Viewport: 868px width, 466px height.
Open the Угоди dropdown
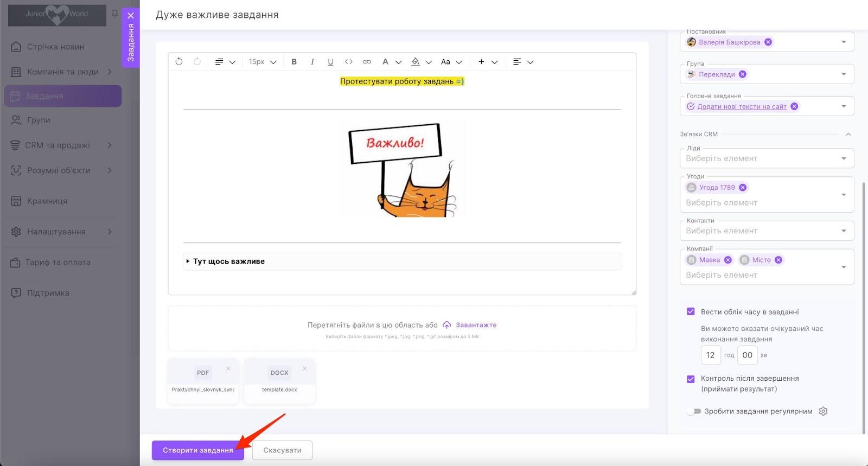[x=767, y=195]
